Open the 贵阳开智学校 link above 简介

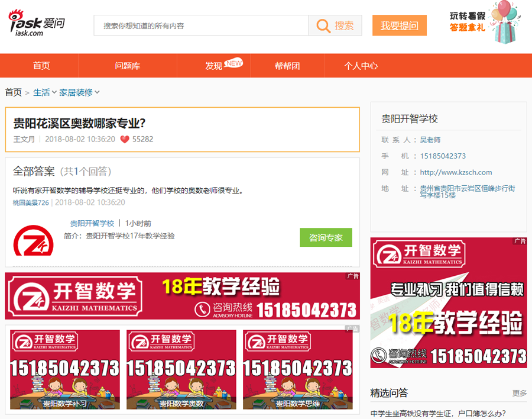(x=92, y=223)
